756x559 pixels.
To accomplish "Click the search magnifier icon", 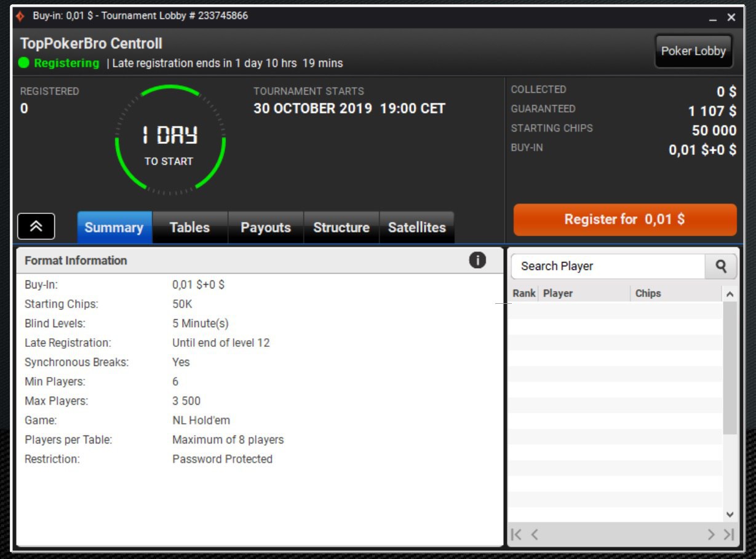I will [x=721, y=266].
